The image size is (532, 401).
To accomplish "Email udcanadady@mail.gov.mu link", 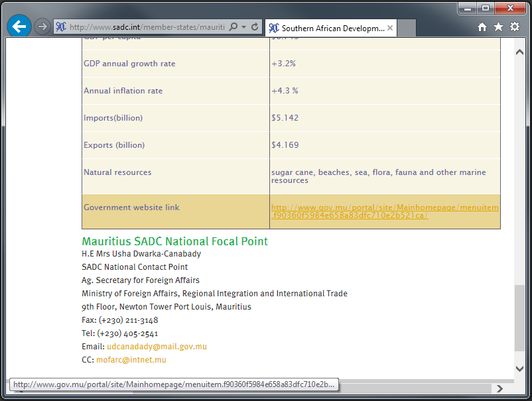I will click(157, 347).
